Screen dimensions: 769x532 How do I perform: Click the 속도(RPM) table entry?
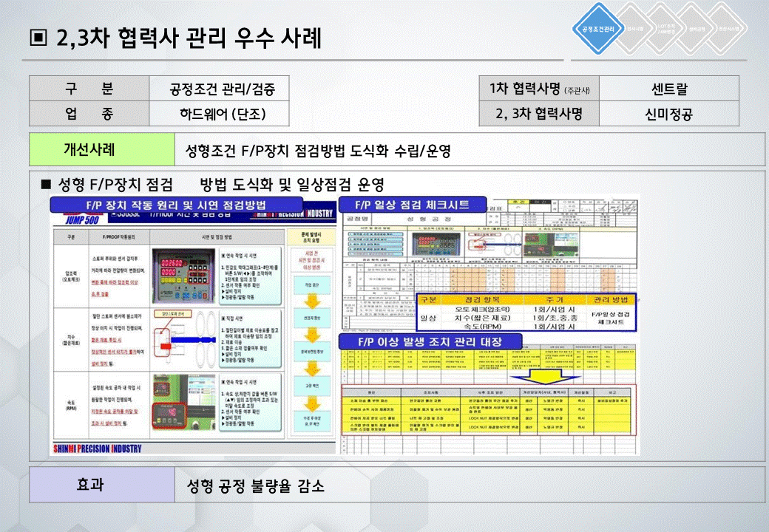tap(482, 327)
